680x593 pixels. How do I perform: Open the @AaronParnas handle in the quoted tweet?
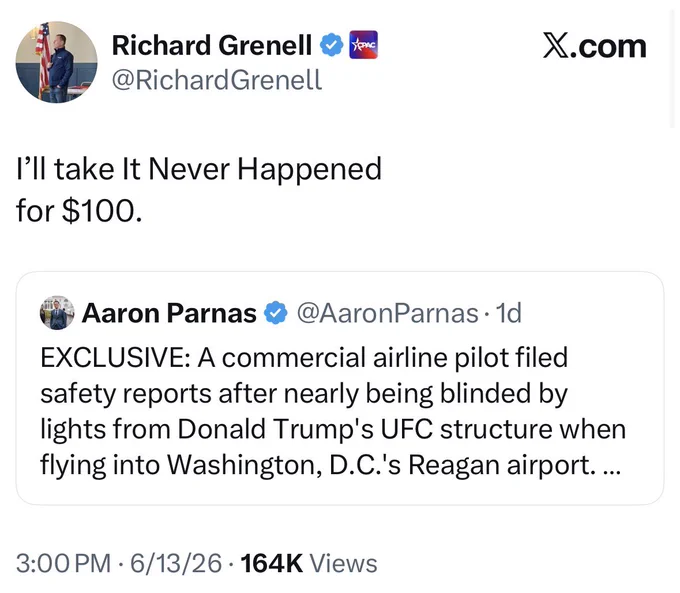point(387,313)
